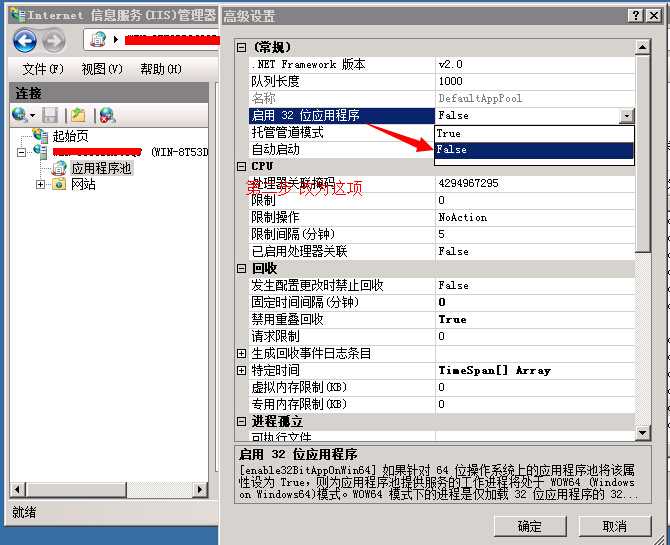Click the 取消 button

tap(614, 526)
